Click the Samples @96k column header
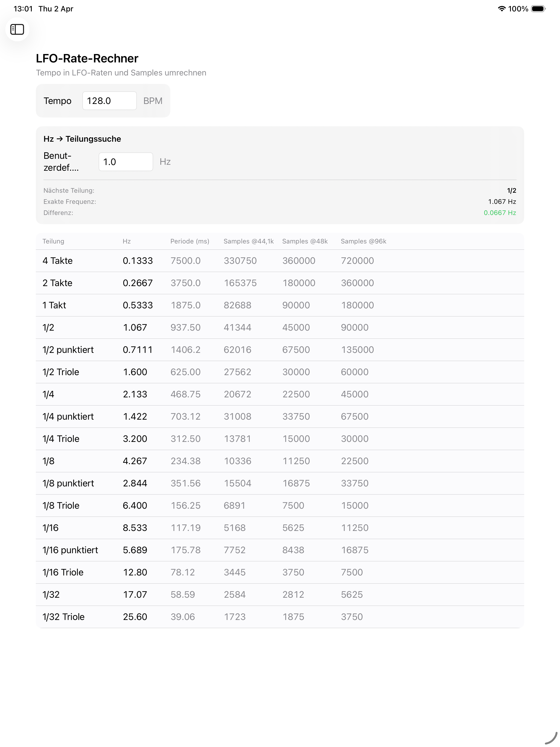 pyautogui.click(x=363, y=241)
